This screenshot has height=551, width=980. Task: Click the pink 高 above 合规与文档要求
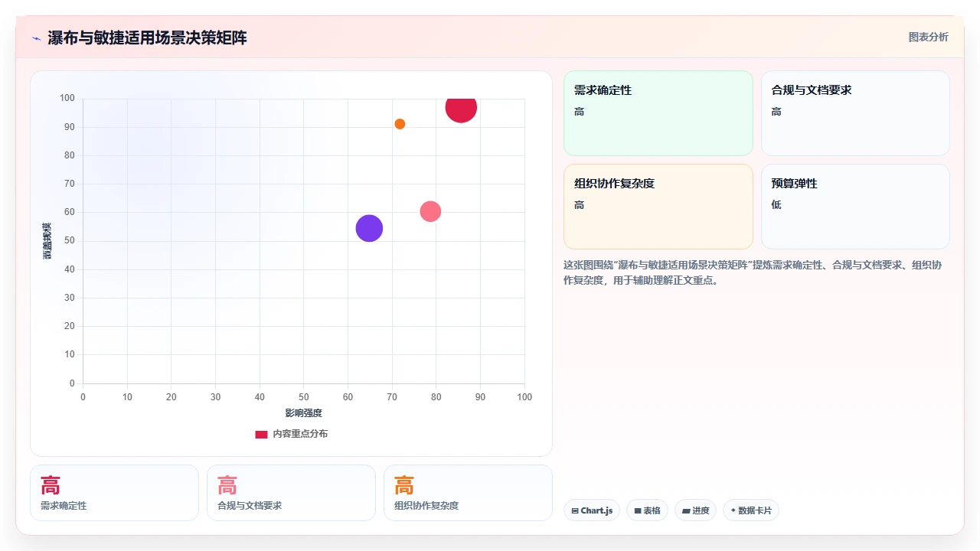pyautogui.click(x=227, y=485)
